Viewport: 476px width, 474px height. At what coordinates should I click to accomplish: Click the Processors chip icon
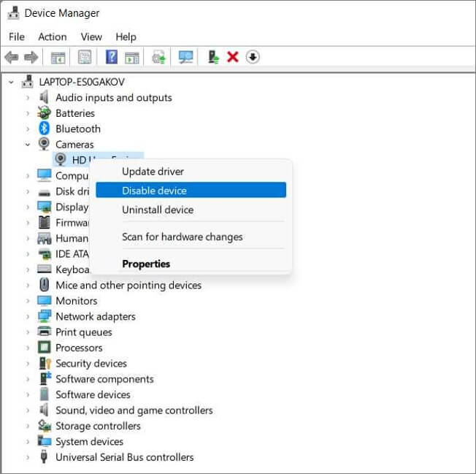(45, 348)
